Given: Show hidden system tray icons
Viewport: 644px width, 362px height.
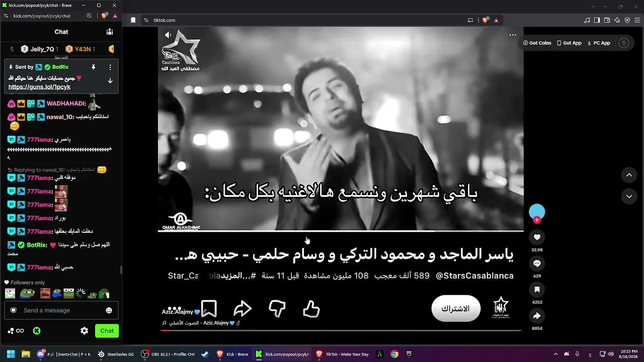Looking at the screenshot, I should [x=555, y=354].
